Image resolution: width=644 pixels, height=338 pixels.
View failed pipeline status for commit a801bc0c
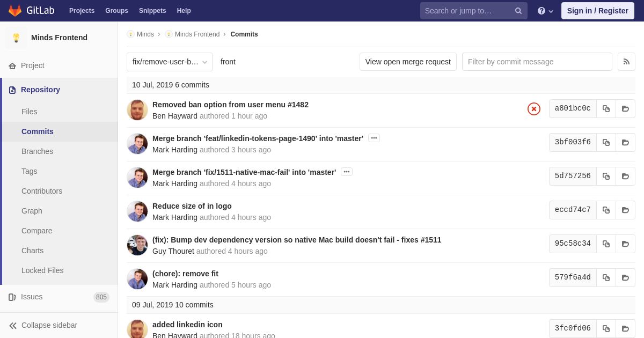[x=534, y=109]
